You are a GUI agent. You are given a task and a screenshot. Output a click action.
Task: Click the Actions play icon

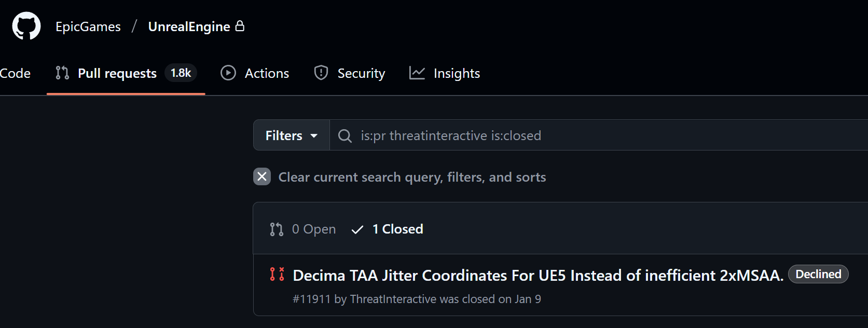[x=228, y=73]
